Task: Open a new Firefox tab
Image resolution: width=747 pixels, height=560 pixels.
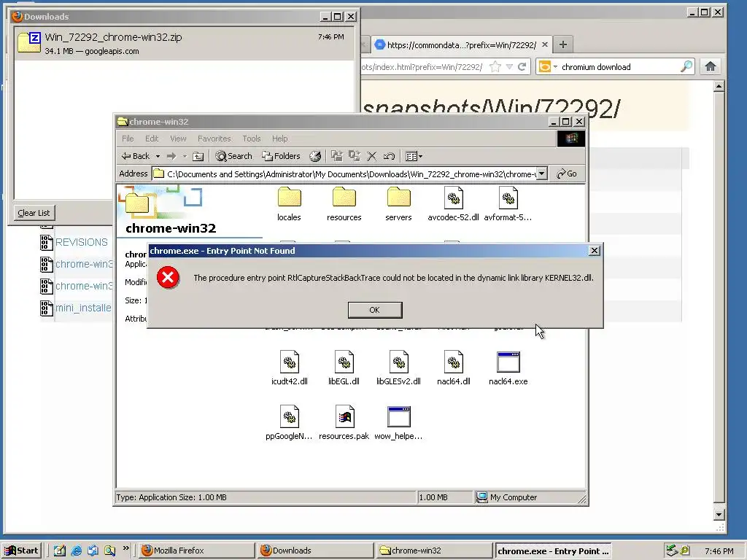Action: click(x=562, y=44)
